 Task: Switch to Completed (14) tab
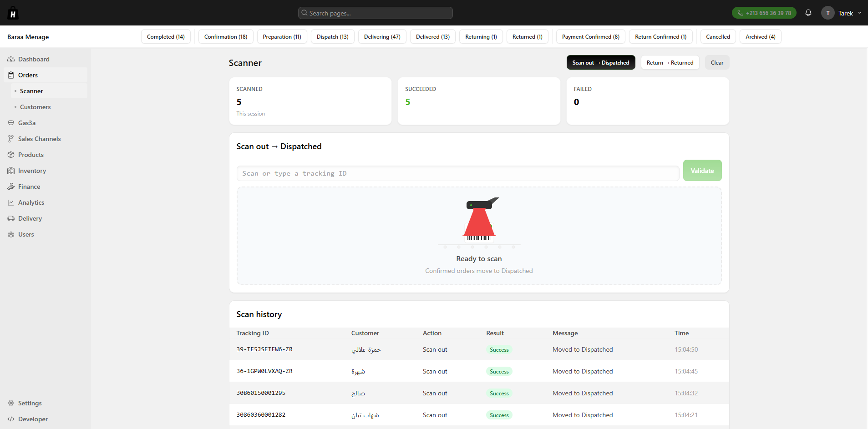[166, 36]
